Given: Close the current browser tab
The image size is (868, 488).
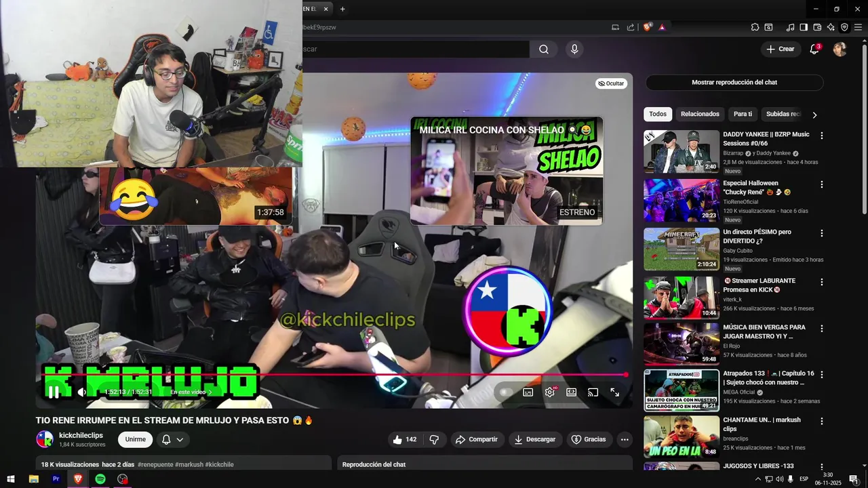Looking at the screenshot, I should coord(325,9).
